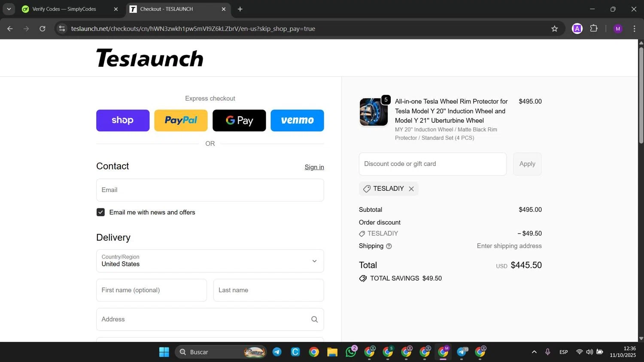Viewport: 644px width, 362px height.
Task: Open the tab search dropdown arrow
Action: [x=9, y=9]
